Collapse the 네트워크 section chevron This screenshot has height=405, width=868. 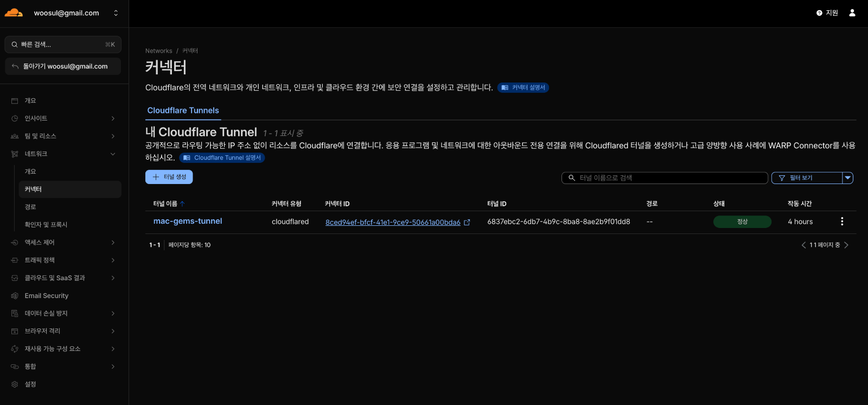tap(113, 154)
